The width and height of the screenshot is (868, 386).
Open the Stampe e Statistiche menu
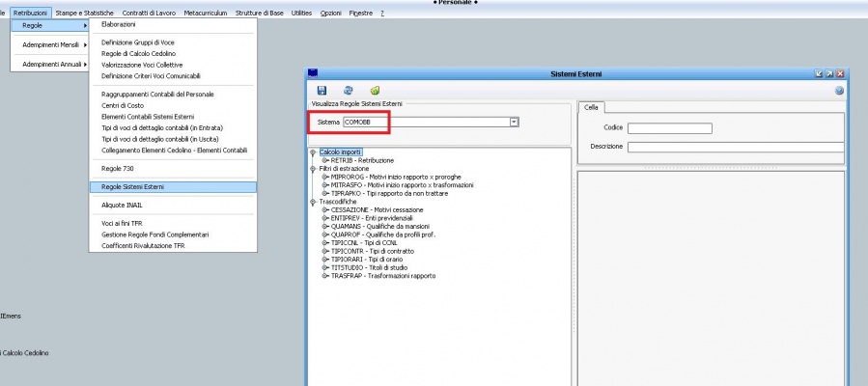point(85,13)
